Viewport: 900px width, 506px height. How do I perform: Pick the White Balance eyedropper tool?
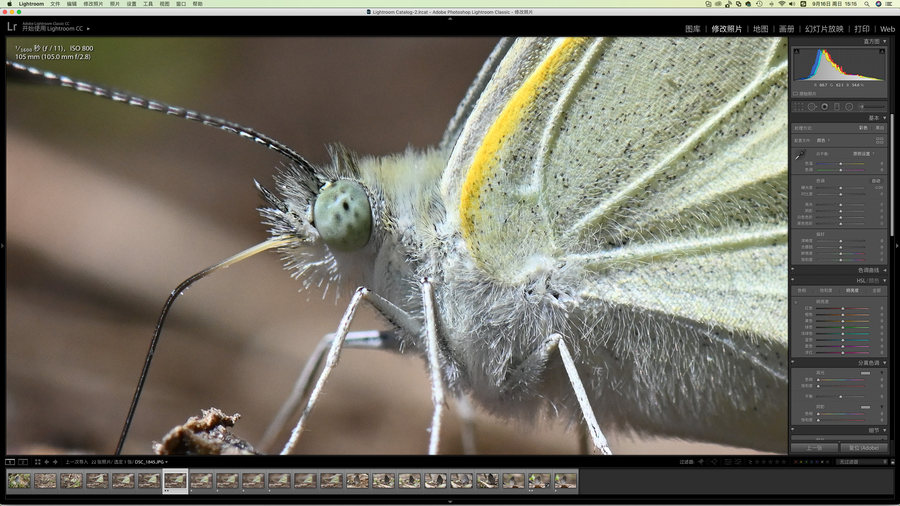click(x=799, y=155)
